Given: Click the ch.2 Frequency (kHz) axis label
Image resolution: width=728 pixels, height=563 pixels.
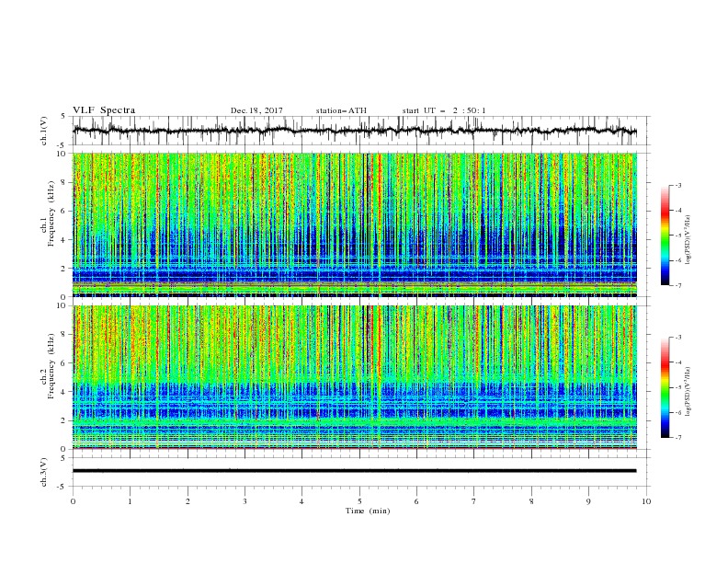Looking at the screenshot, I should [48, 366].
